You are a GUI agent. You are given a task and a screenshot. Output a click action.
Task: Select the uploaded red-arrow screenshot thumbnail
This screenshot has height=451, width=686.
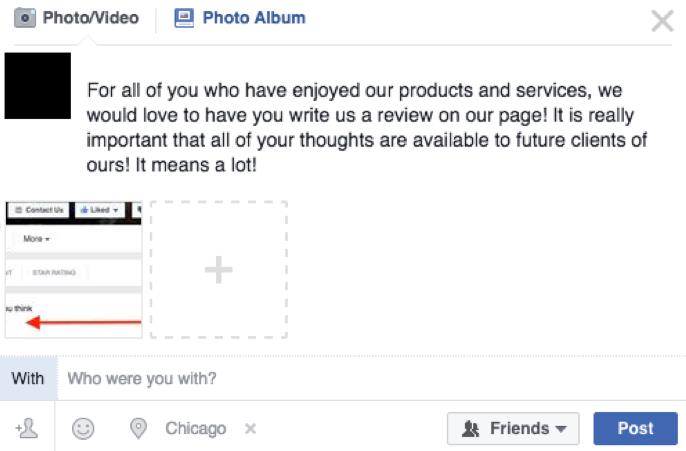pyautogui.click(x=73, y=270)
